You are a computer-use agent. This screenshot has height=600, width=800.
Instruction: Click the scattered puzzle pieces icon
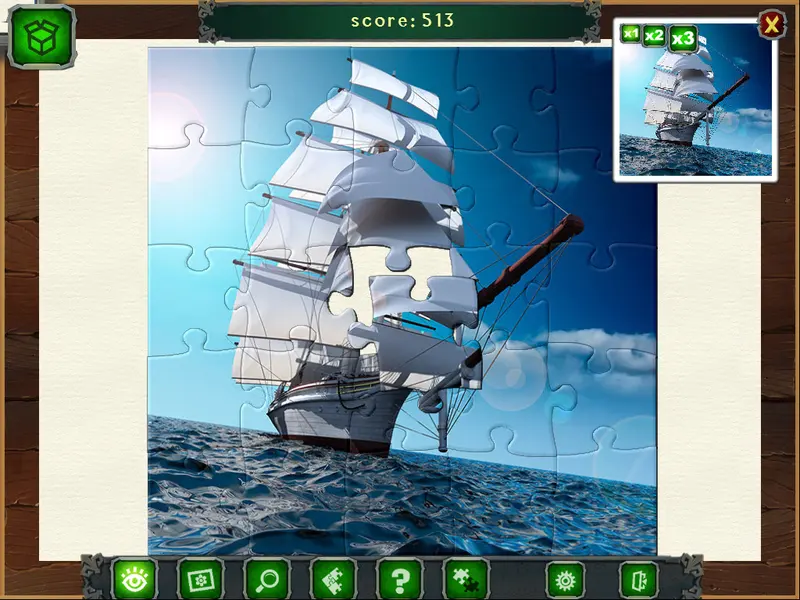pos(466,580)
